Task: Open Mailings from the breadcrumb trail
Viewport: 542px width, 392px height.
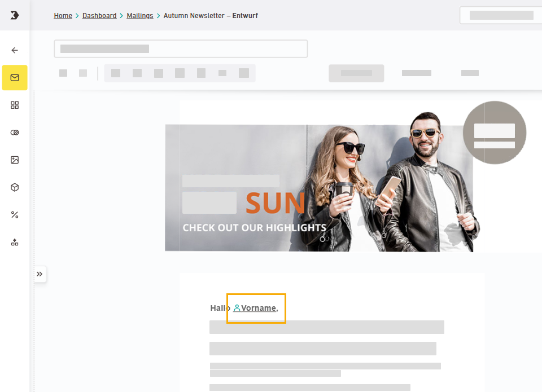Action: [x=140, y=16]
